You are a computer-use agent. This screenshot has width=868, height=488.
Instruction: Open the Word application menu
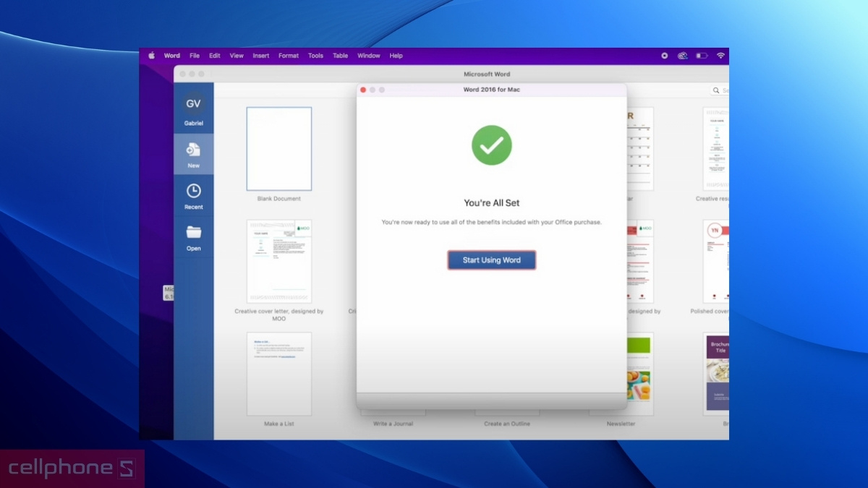[x=172, y=56]
